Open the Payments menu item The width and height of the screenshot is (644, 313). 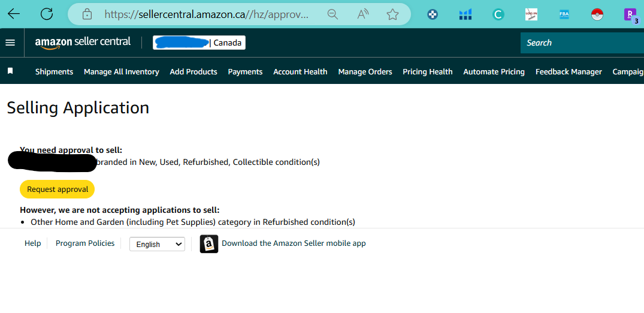click(x=245, y=71)
